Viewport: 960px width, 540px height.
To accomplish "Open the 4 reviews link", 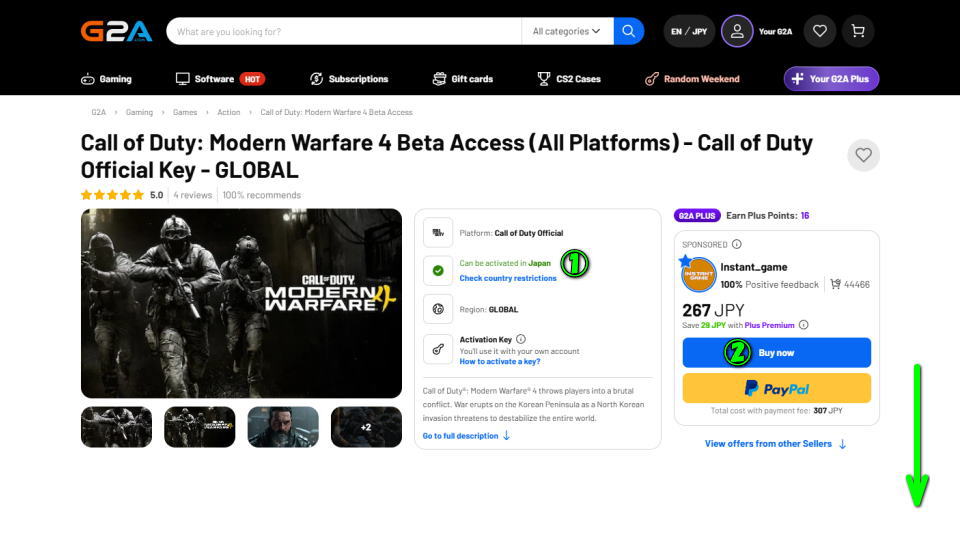I will (192, 195).
